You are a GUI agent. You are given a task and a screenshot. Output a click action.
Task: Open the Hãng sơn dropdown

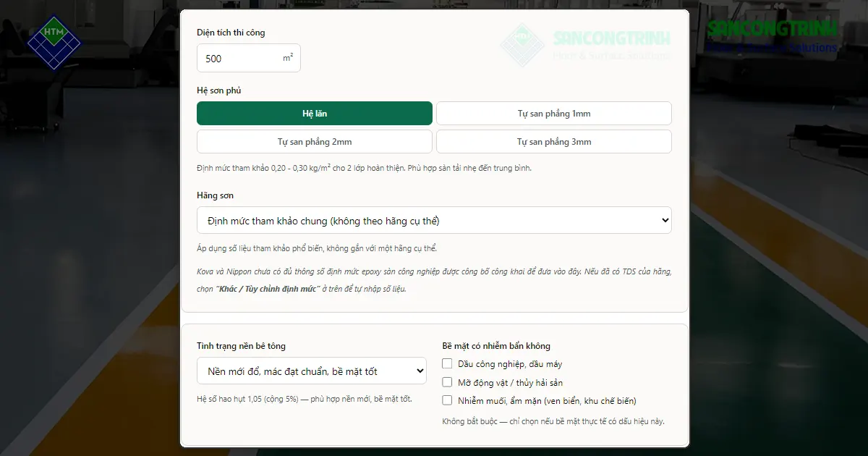[434, 221]
